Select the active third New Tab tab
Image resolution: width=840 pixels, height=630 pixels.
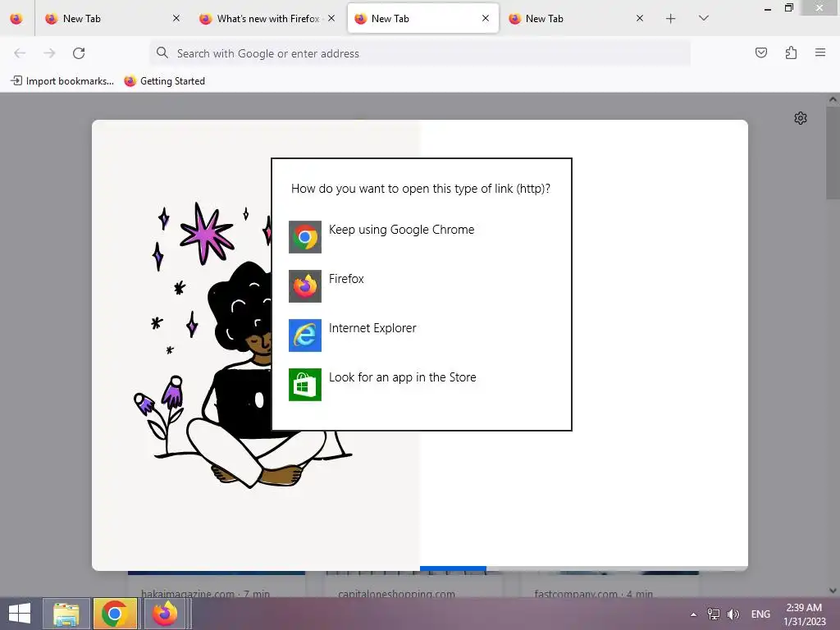pos(423,19)
